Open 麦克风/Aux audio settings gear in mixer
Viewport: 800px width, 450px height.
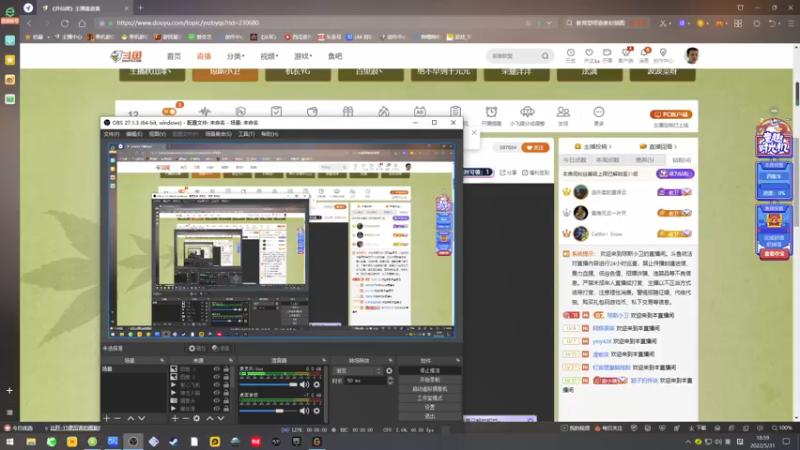coord(316,385)
